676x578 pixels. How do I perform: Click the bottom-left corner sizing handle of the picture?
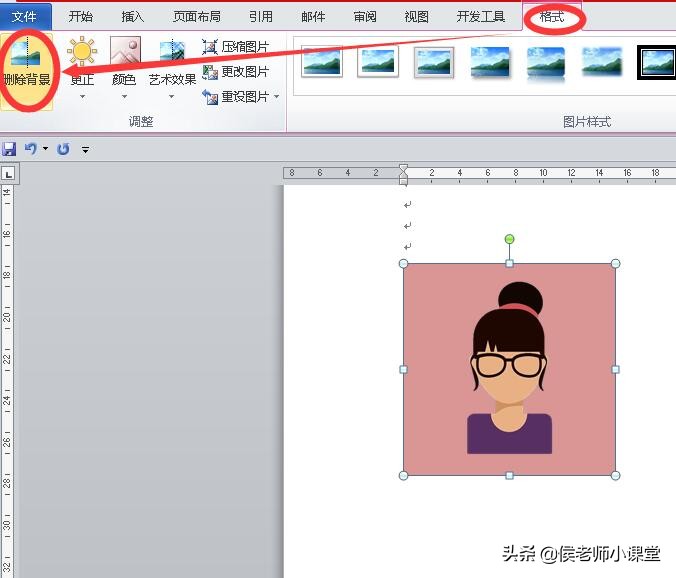click(404, 475)
